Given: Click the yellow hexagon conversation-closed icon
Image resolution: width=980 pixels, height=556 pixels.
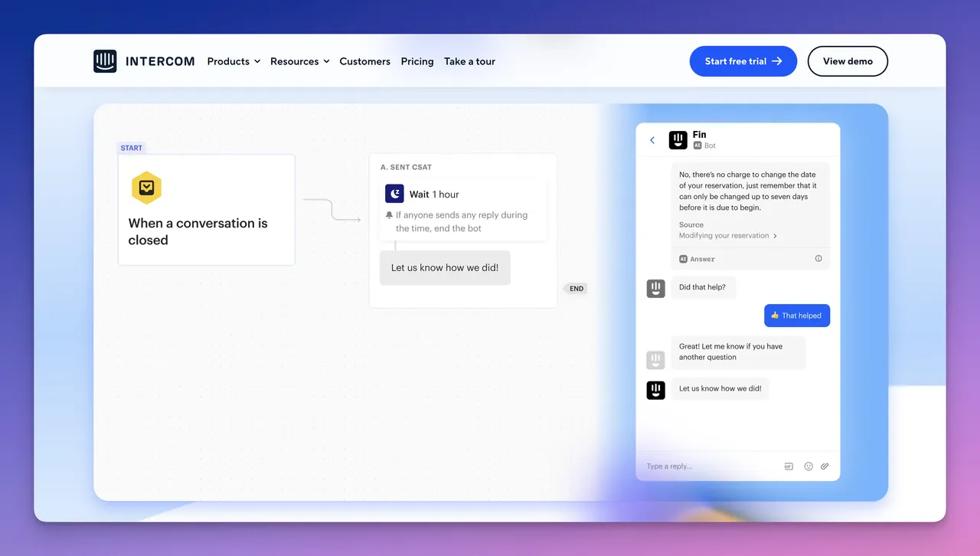Looking at the screenshot, I should [x=146, y=188].
